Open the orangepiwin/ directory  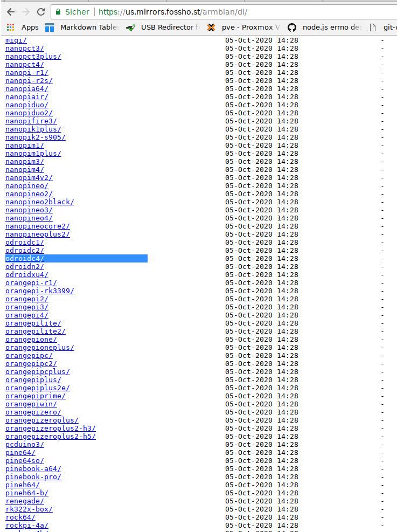[x=31, y=404]
